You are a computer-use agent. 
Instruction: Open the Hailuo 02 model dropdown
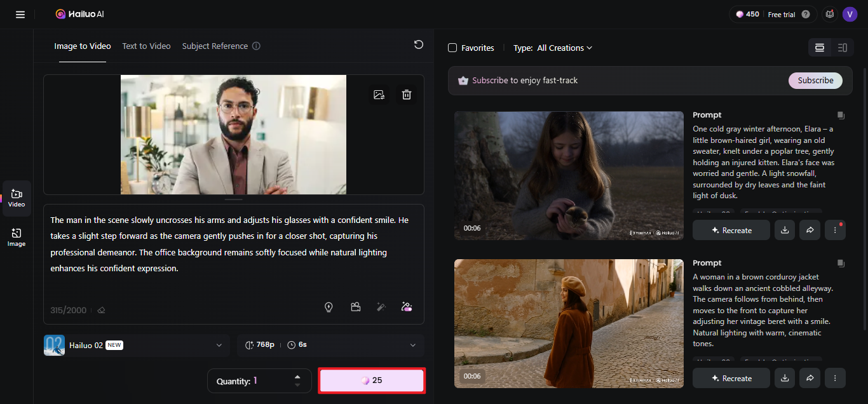[137, 345]
